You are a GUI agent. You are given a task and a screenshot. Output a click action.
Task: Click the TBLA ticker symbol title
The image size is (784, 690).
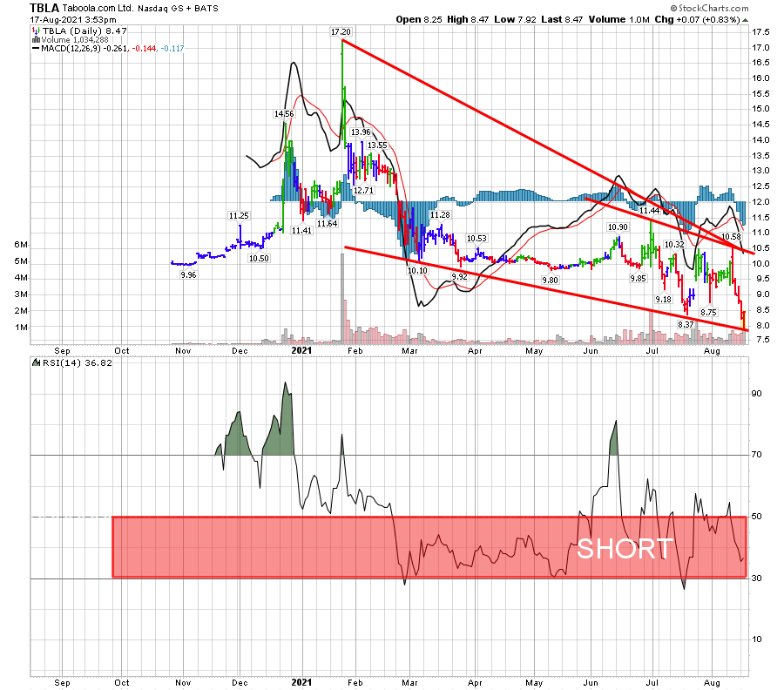(x=44, y=7)
